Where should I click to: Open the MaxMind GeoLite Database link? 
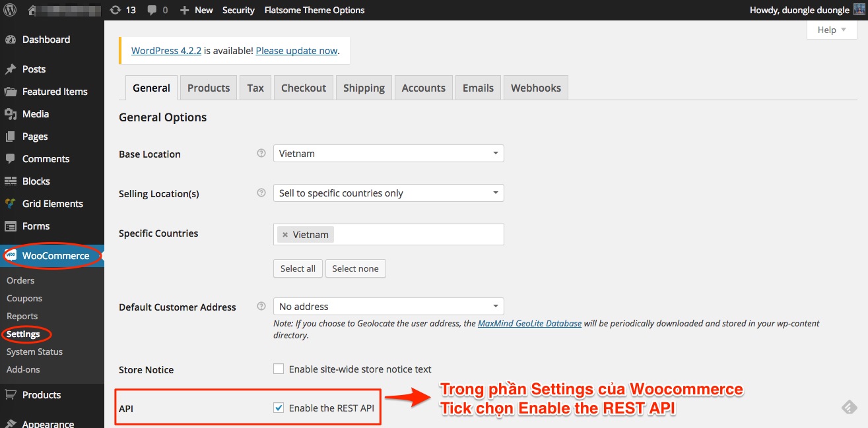coord(530,323)
